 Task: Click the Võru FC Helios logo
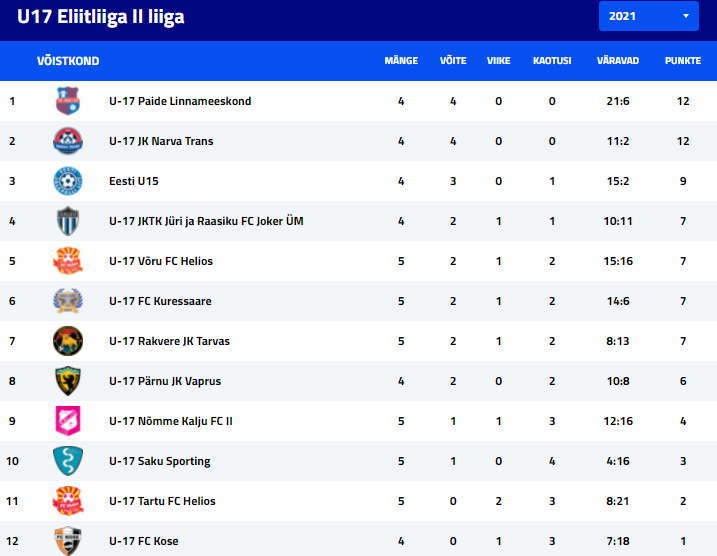68,261
